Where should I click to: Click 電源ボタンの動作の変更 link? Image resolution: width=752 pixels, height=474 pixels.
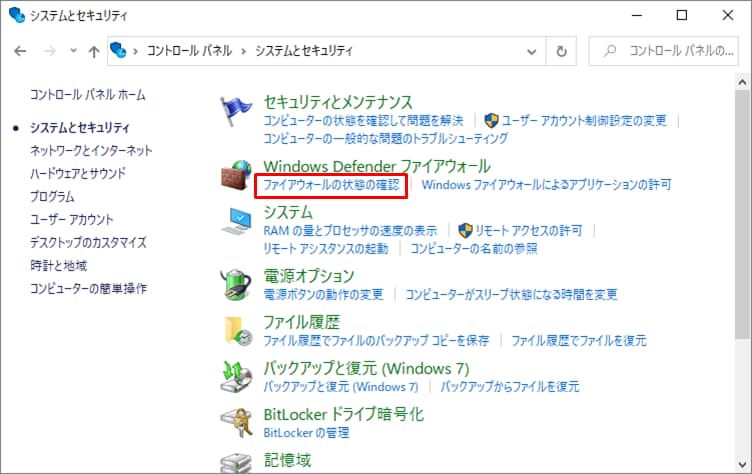point(324,294)
